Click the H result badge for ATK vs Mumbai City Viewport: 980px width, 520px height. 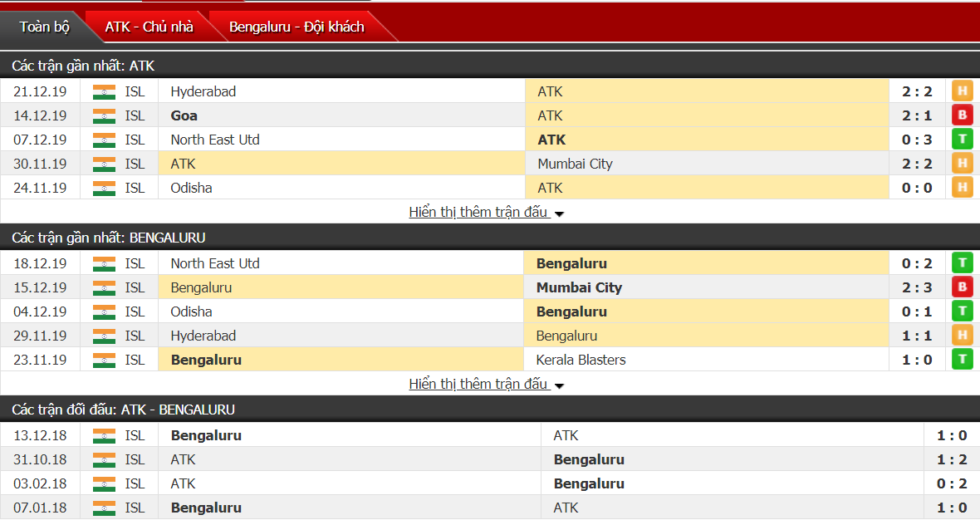click(963, 164)
